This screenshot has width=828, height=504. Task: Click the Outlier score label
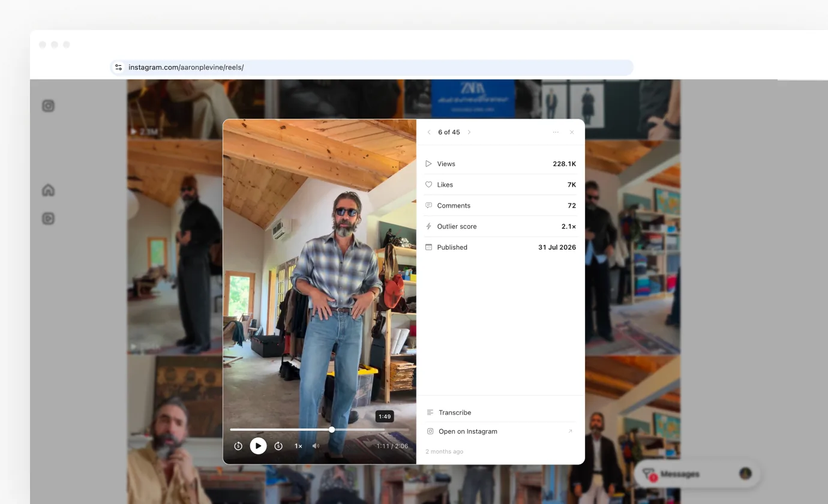click(457, 226)
